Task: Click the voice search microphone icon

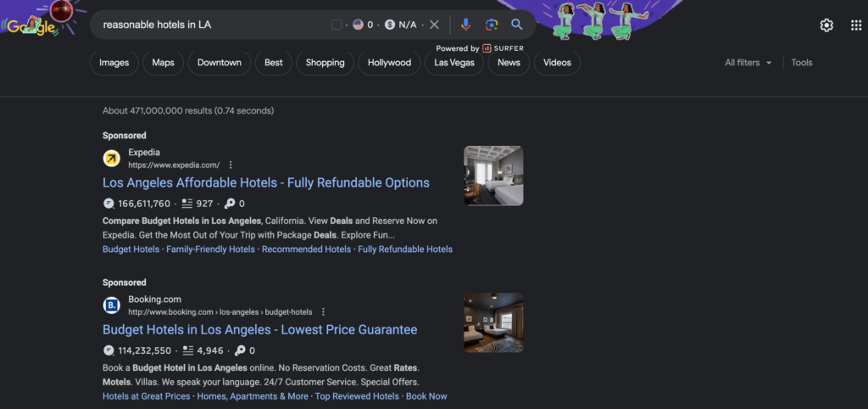Action: pos(466,25)
